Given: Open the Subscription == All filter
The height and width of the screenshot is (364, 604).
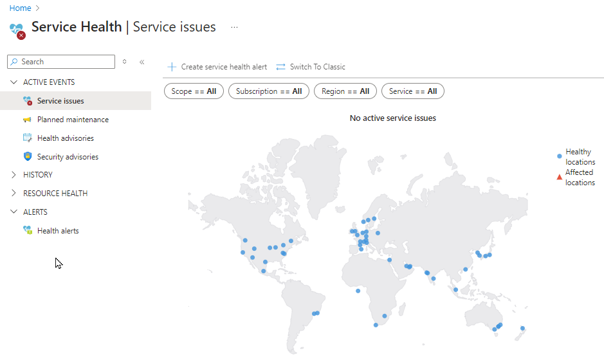Looking at the screenshot, I should pos(269,91).
